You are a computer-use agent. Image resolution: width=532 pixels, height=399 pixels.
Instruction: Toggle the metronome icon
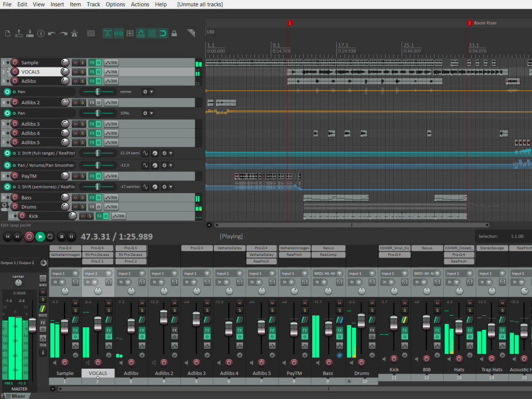point(74,33)
